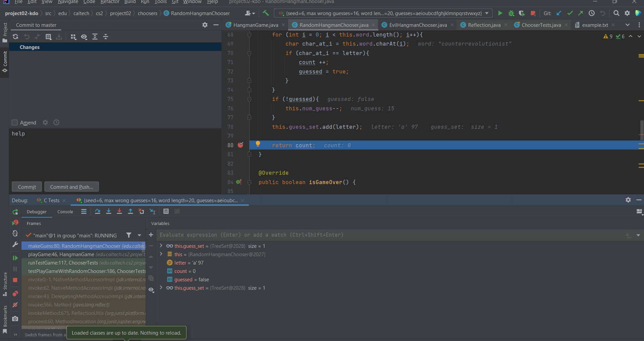Open the Console tab in Debug panel
This screenshot has height=341, width=644.
tap(65, 212)
